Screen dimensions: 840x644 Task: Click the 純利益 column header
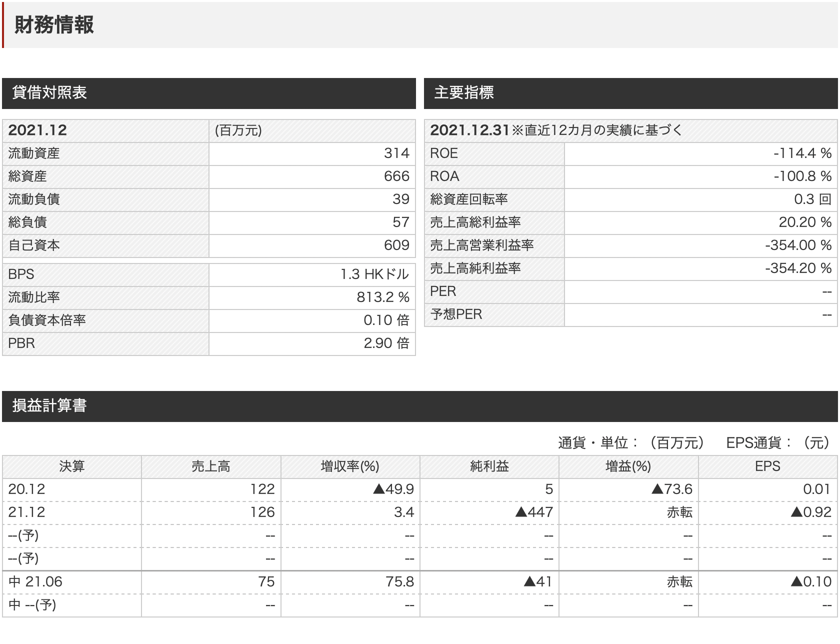point(489,466)
